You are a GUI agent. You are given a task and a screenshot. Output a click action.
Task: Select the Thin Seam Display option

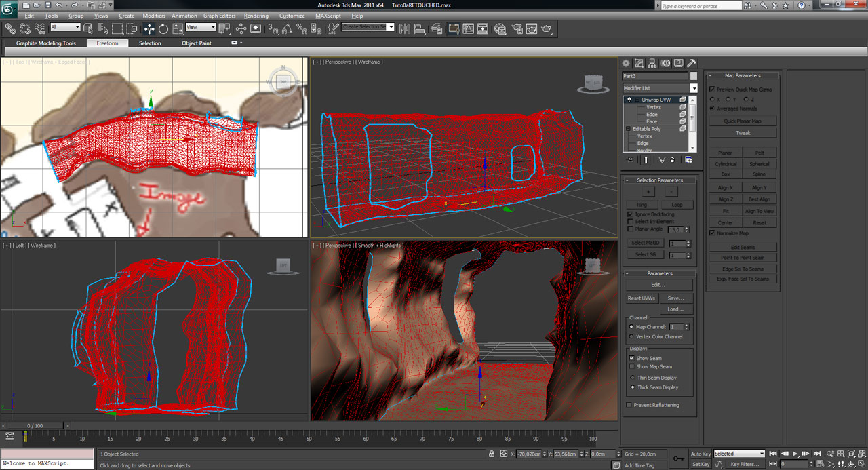click(632, 378)
